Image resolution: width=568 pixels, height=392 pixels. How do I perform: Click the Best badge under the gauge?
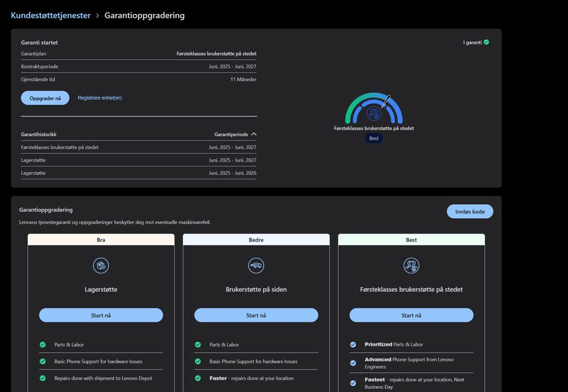pyautogui.click(x=374, y=138)
